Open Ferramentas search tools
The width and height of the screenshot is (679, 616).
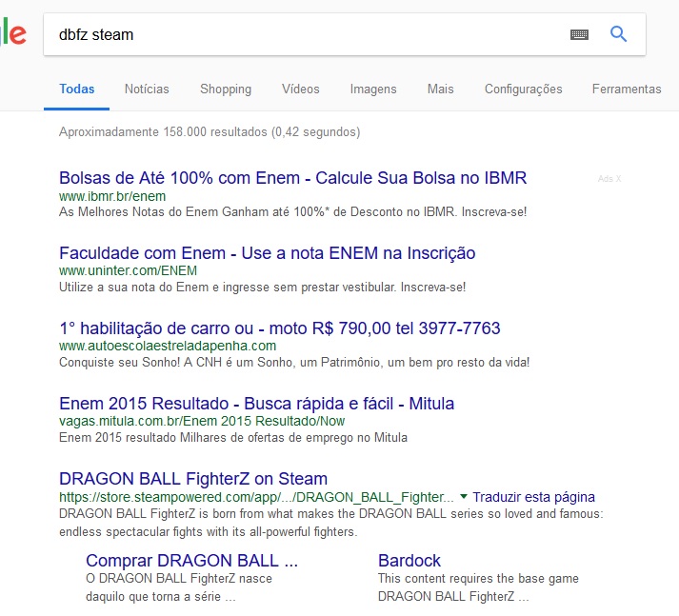pyautogui.click(x=627, y=89)
